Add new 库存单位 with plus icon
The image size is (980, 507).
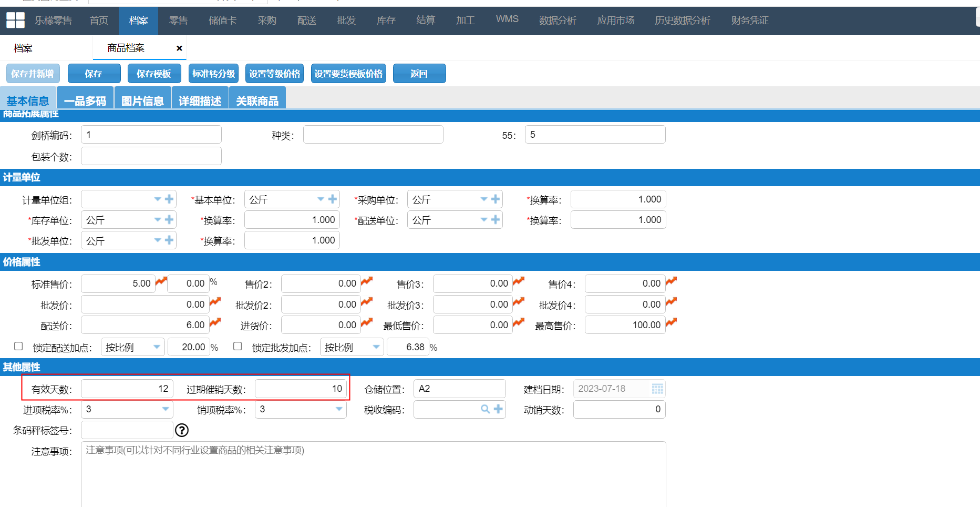169,219
